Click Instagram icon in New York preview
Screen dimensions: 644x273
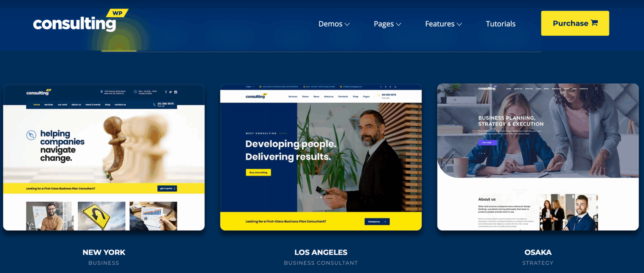(x=175, y=92)
